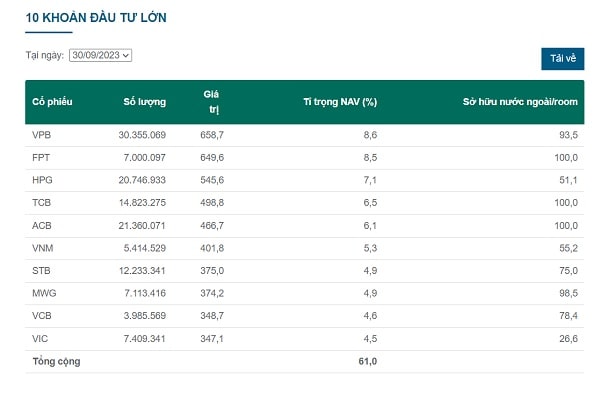The height and width of the screenshot is (400, 600).
Task: Click the Số lượng column header
Action: 145,102
